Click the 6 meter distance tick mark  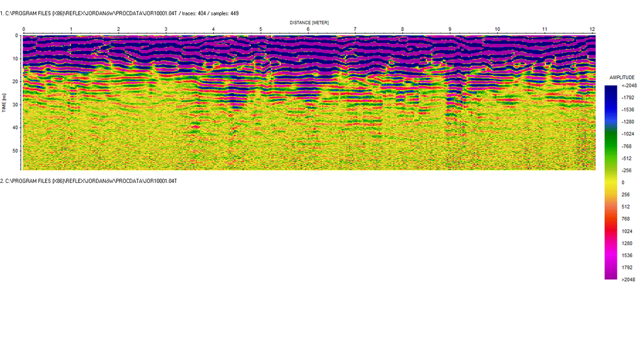coord(308,30)
